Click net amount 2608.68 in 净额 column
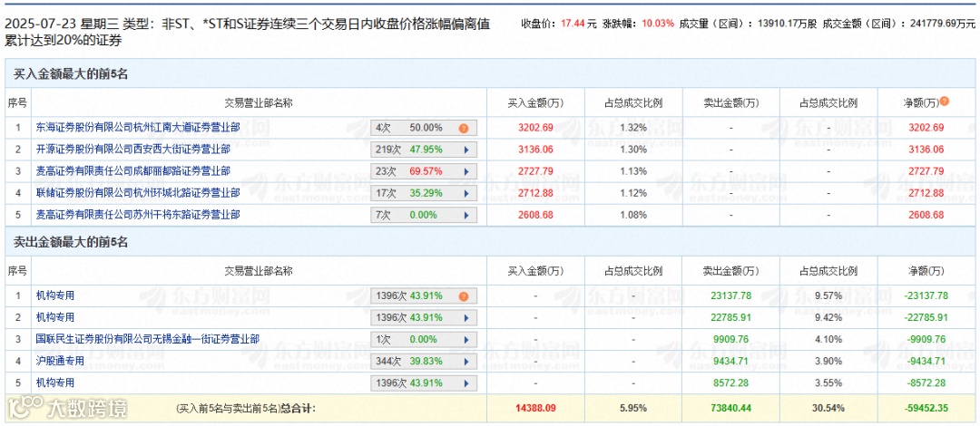980x426 pixels. click(926, 215)
